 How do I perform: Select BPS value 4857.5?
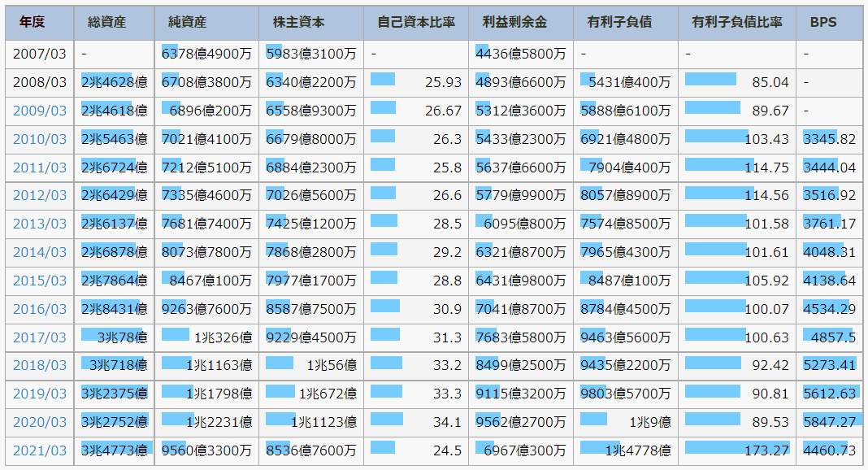click(x=833, y=337)
